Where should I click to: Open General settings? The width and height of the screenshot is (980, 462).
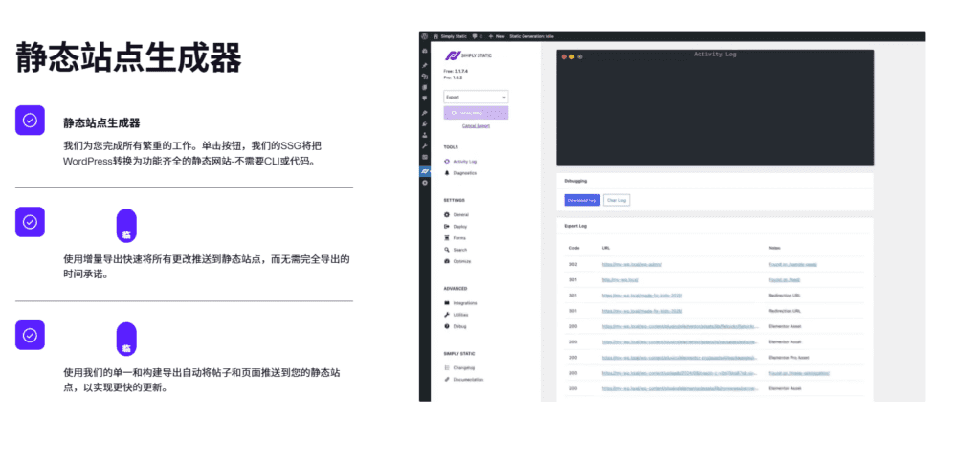pyautogui.click(x=461, y=215)
